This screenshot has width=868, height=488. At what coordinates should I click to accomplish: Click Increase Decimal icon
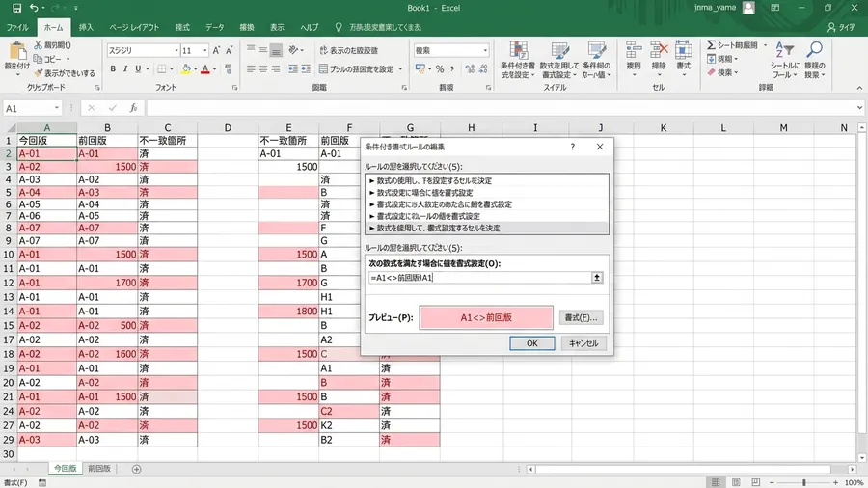click(x=470, y=68)
